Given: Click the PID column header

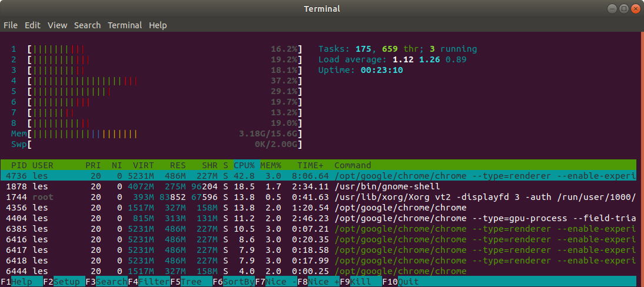Looking at the screenshot, I should tap(19, 165).
